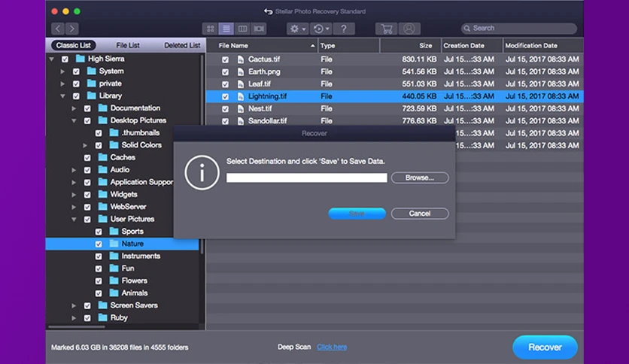Screen dimensions: 629x364
Task: Click the Instruments folder icon
Action: (114, 256)
